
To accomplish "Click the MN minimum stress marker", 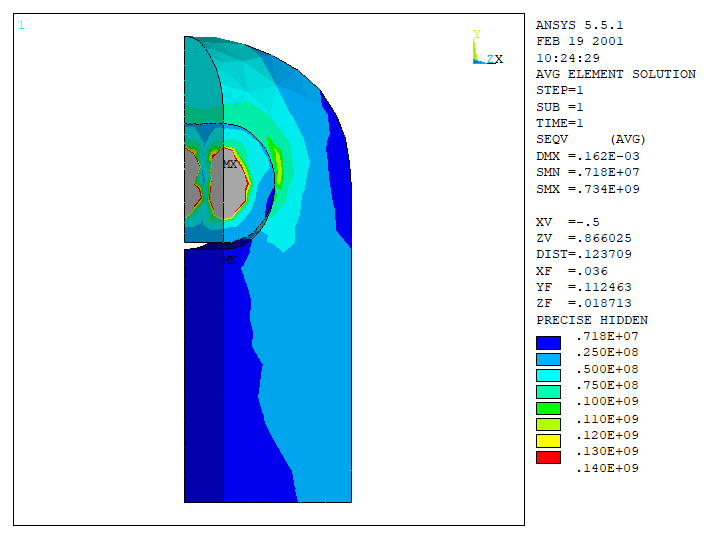I will coord(230,260).
